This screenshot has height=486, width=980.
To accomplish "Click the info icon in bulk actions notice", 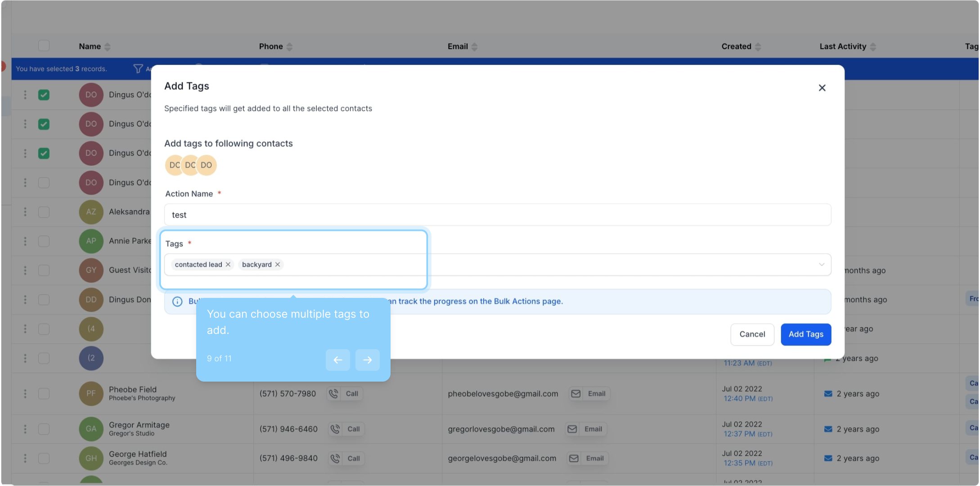I will (177, 301).
